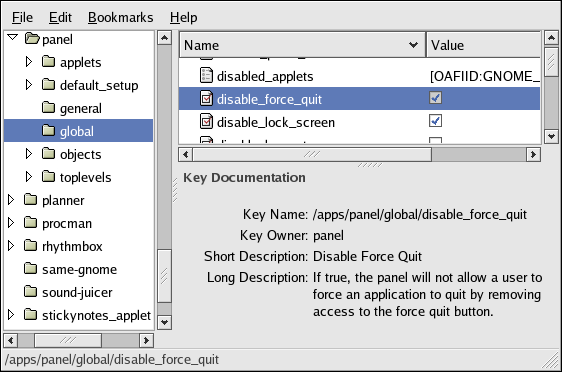
Task: Toggle the disable_lock_screen value checkbox
Action: 435,121
